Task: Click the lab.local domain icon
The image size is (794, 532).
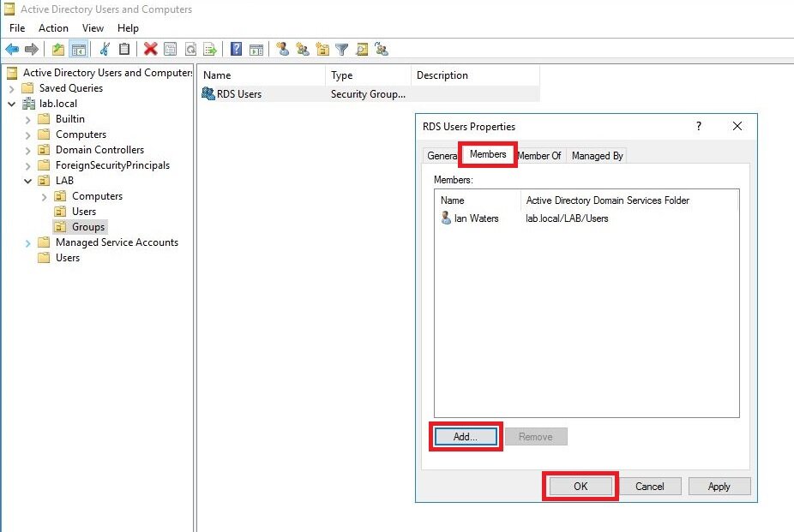Action: click(x=29, y=104)
